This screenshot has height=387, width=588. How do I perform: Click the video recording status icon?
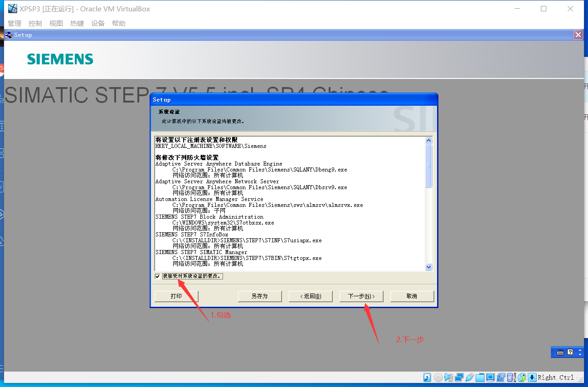[x=501, y=377]
